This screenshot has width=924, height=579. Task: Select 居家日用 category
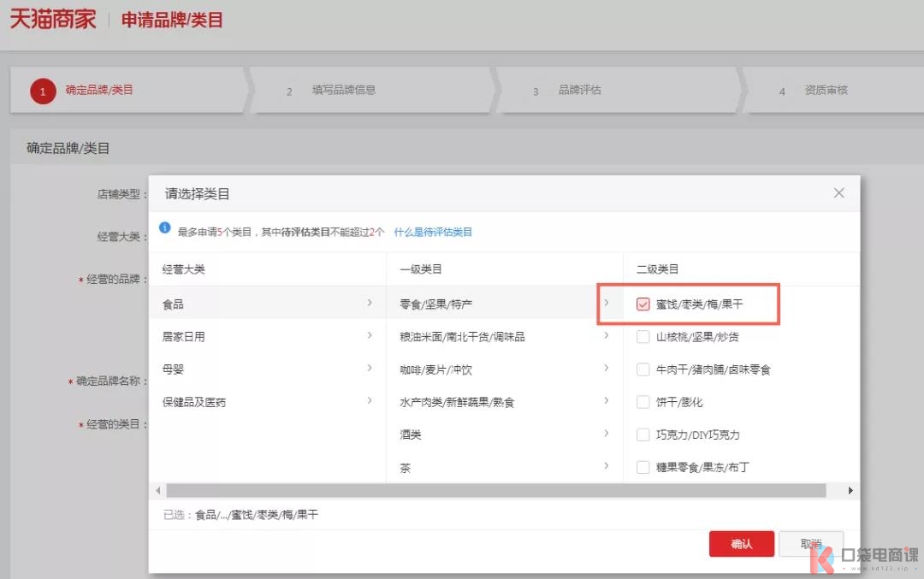268,336
